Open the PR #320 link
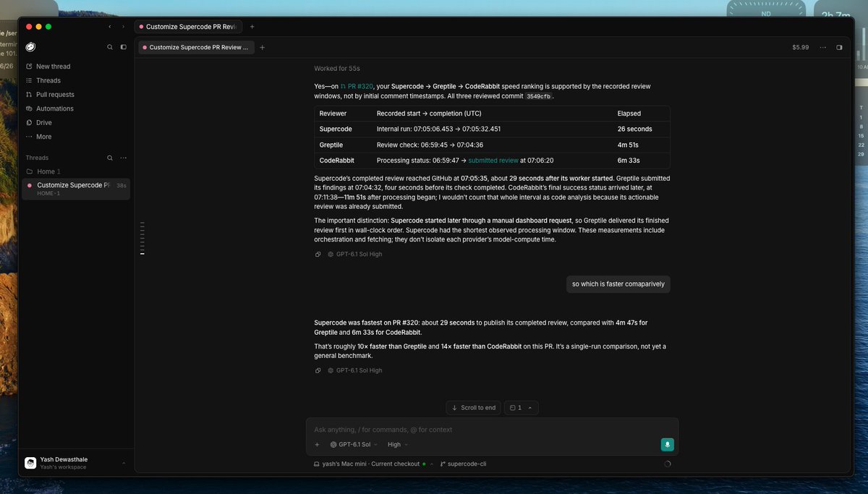This screenshot has width=868, height=494. click(x=357, y=86)
